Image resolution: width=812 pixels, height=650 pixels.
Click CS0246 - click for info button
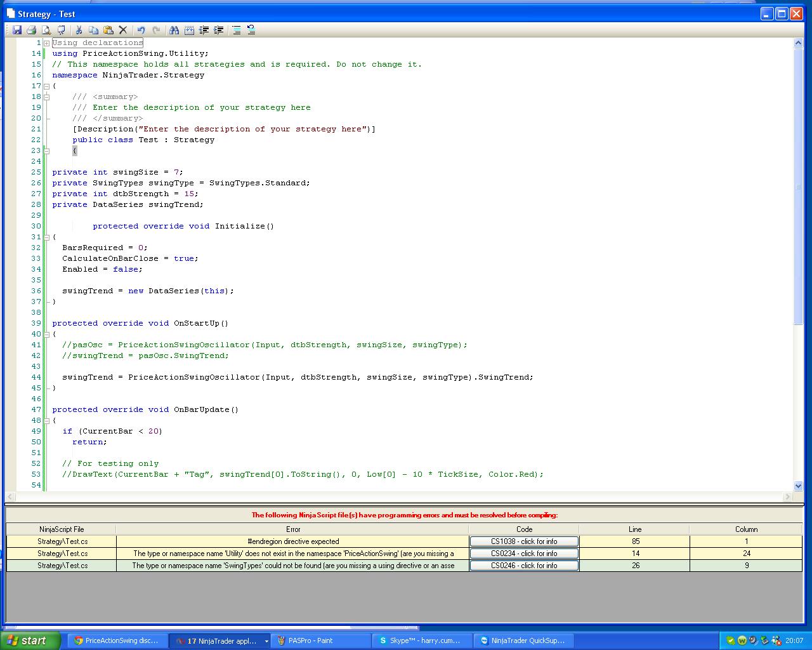tap(524, 566)
